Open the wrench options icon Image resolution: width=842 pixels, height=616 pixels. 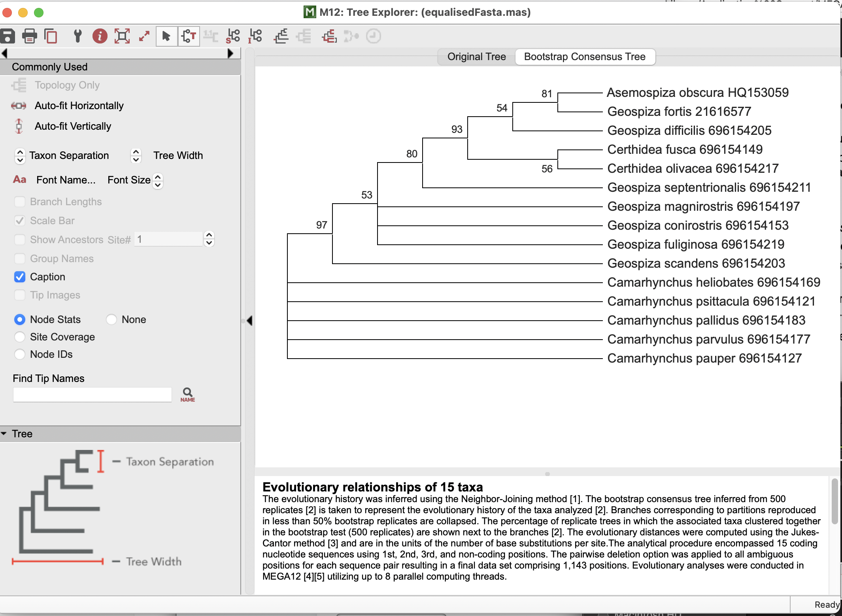click(78, 36)
